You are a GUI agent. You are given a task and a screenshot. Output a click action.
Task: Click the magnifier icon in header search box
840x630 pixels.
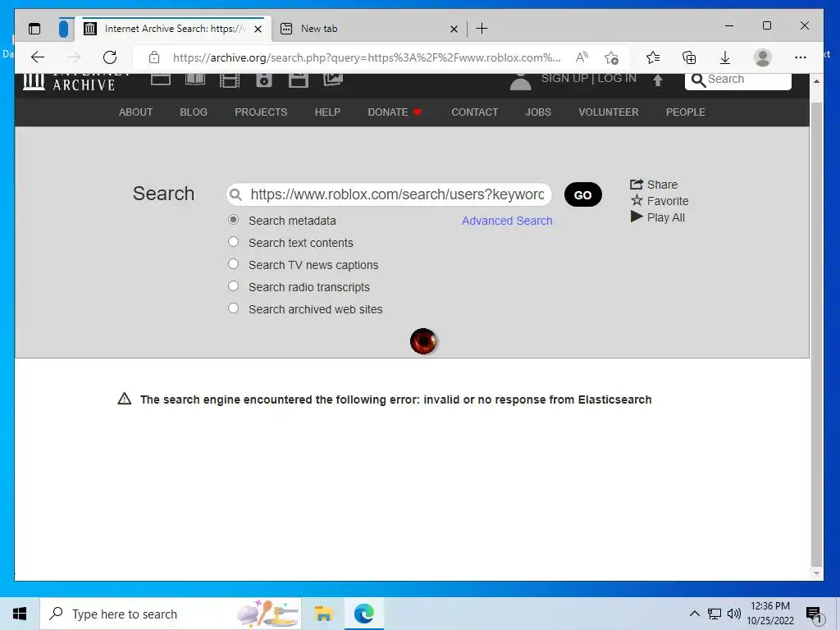point(698,80)
